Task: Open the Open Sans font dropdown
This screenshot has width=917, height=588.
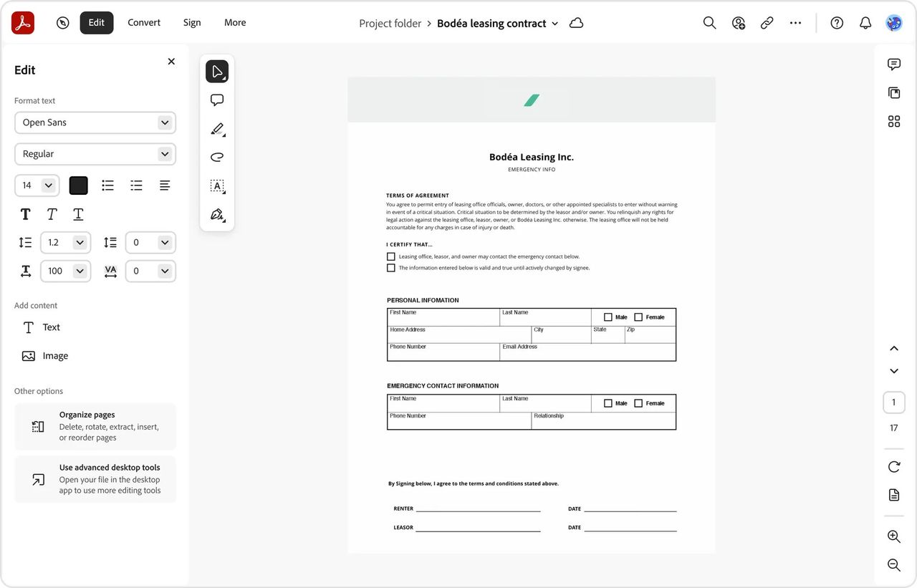Action: point(95,122)
